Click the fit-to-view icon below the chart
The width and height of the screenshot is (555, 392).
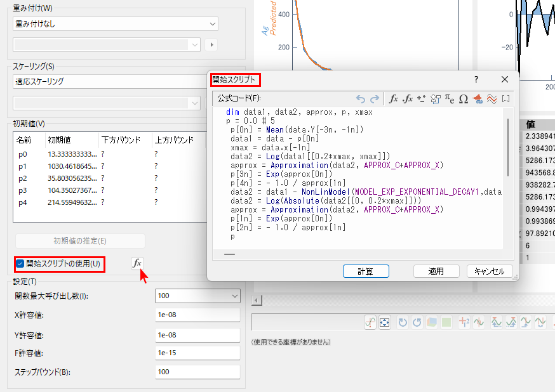point(384,322)
